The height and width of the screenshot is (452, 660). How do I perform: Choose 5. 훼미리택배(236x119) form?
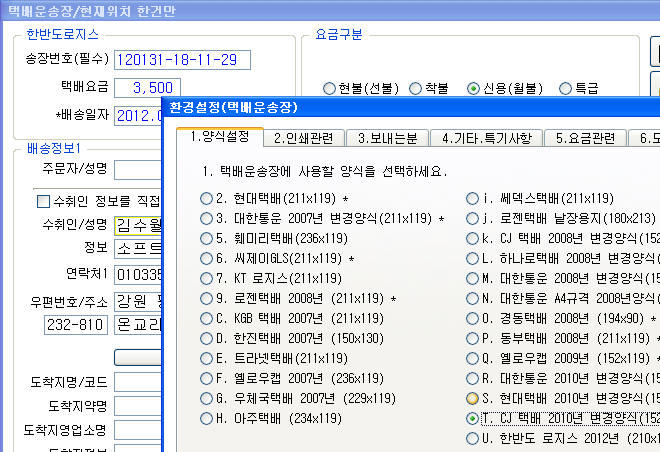(206, 238)
